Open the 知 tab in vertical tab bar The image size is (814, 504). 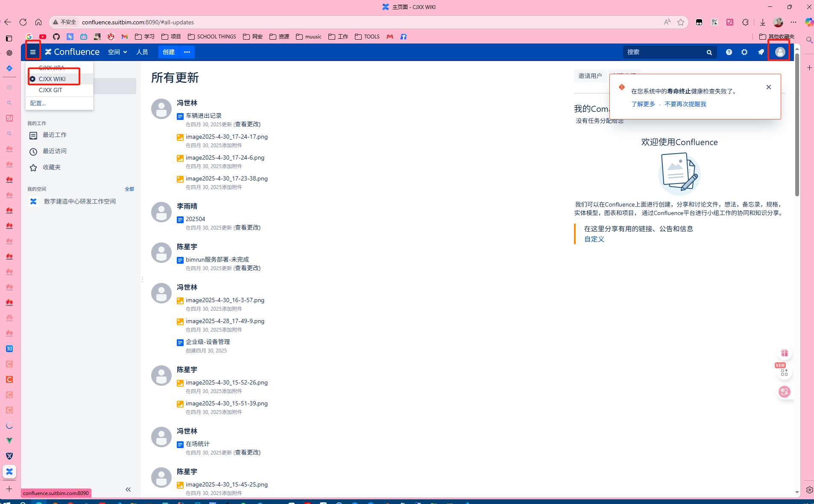(9, 349)
